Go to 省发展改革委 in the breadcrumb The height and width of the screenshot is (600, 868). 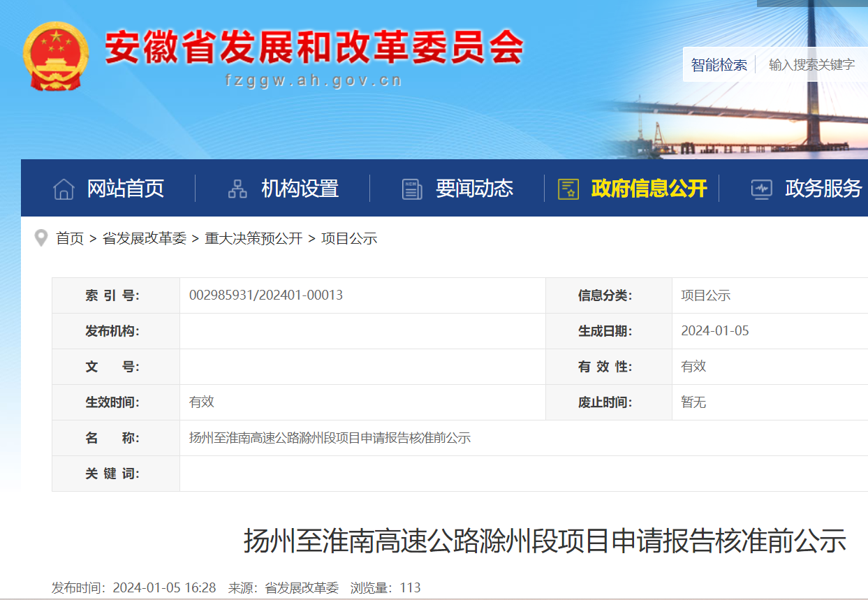[145, 238]
